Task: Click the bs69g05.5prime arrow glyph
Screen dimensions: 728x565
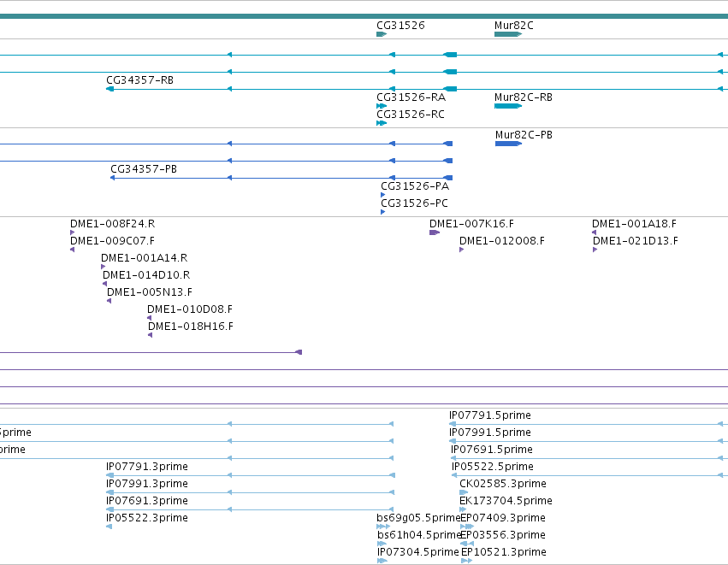Action: 383,527
